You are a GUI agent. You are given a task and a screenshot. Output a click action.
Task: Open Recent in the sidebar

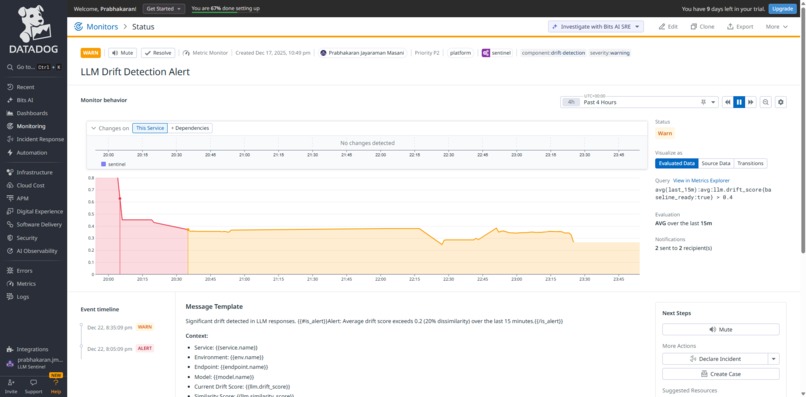(x=26, y=87)
